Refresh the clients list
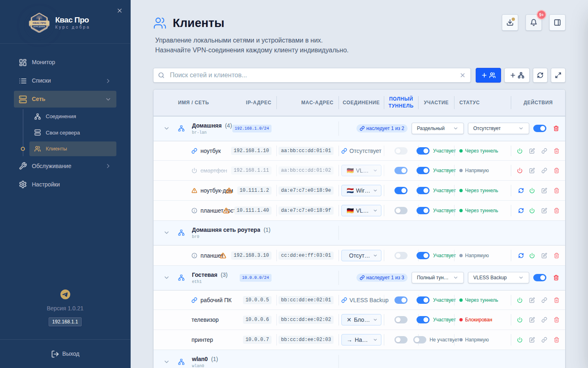This screenshot has height=368, width=588. (540, 75)
